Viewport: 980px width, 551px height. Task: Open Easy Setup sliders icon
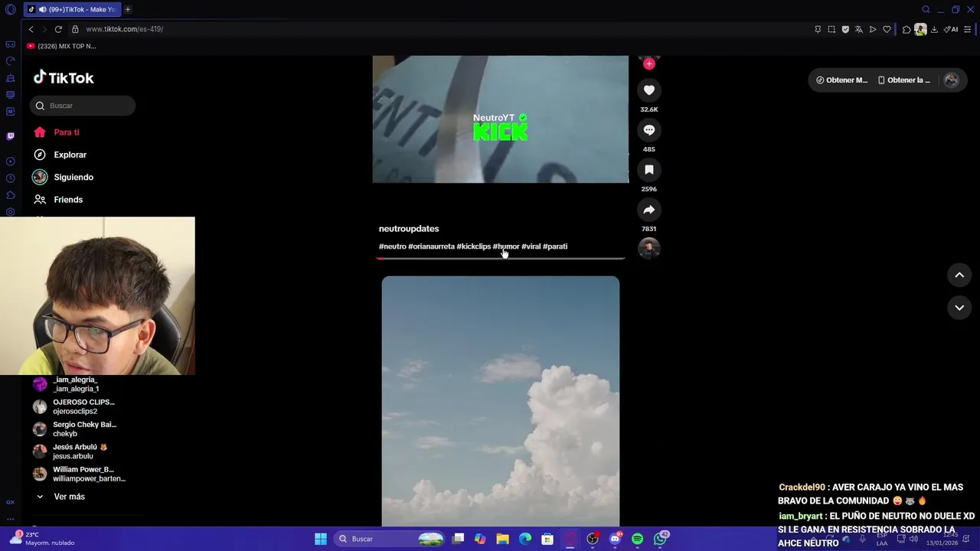point(968,29)
